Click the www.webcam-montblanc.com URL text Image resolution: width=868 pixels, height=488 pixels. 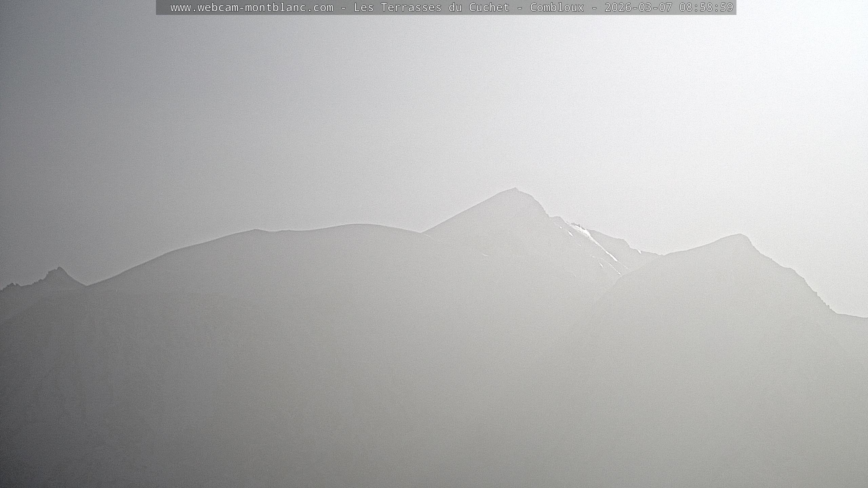coord(252,7)
